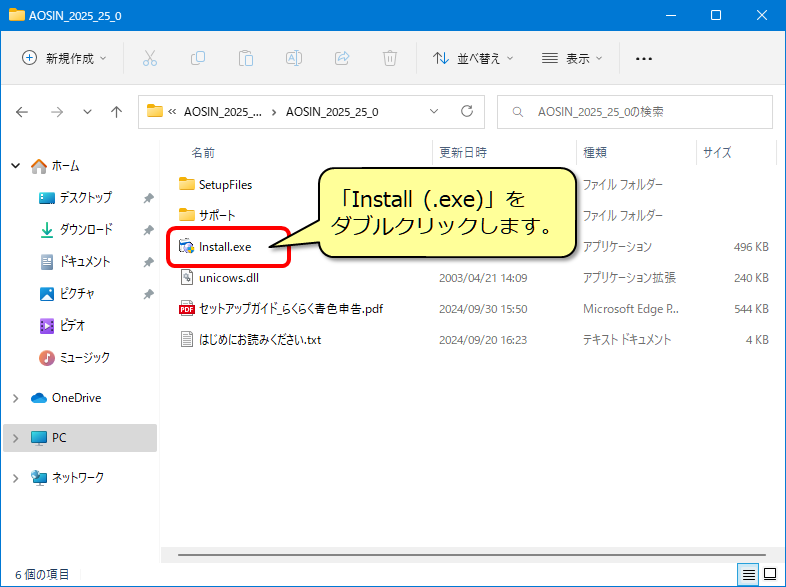Sort by the 名前 column header
This screenshot has height=587, width=786.
coord(203,153)
